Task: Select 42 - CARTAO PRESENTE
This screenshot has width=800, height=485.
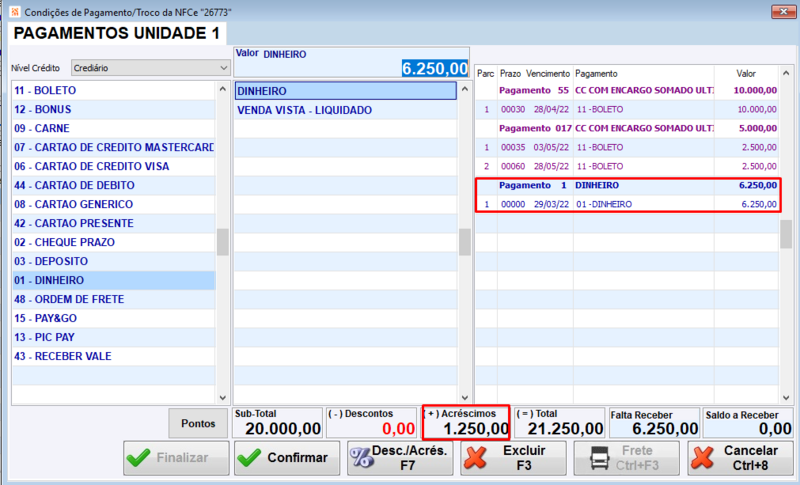Action: pyautogui.click(x=114, y=223)
